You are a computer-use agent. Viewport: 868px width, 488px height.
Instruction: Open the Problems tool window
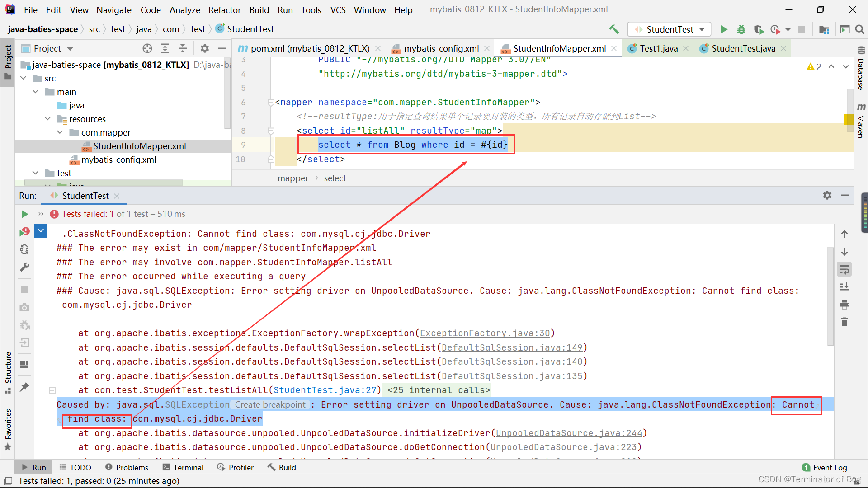click(127, 468)
